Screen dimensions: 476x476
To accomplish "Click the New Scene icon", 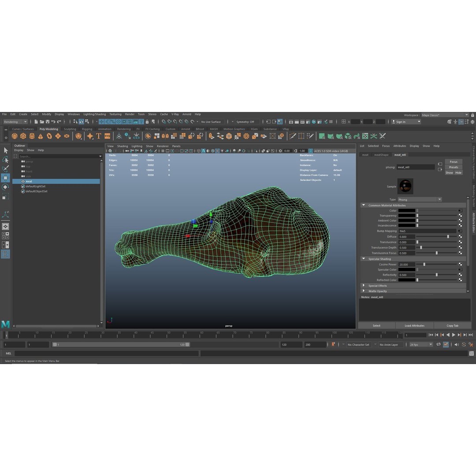I will 36,122.
